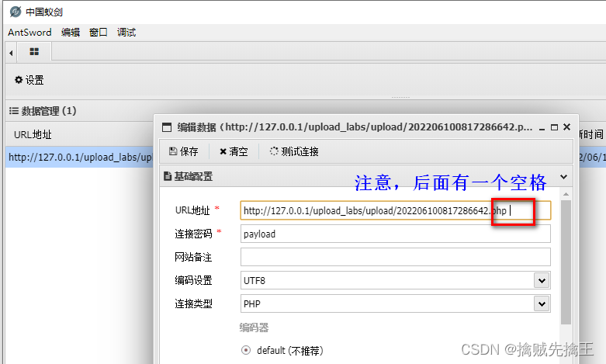Open the 设置 gear settings

click(x=29, y=80)
